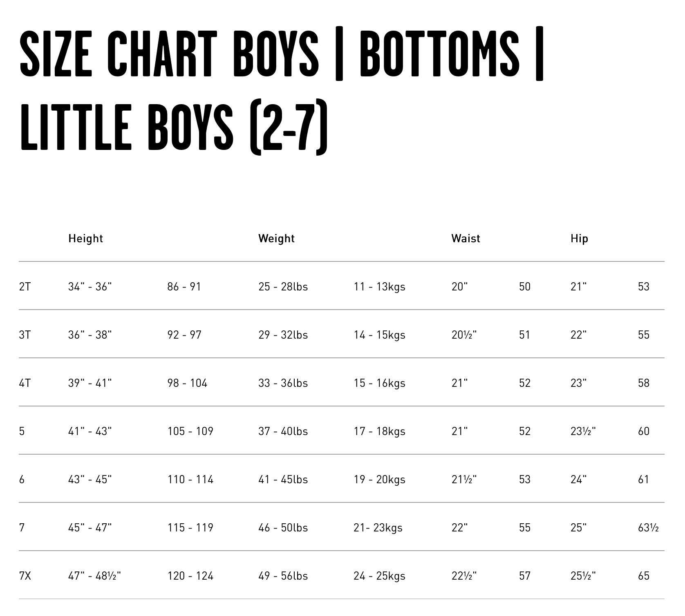The height and width of the screenshot is (616, 685).
Task: Click the 25½" hip value
Action: [583, 576]
